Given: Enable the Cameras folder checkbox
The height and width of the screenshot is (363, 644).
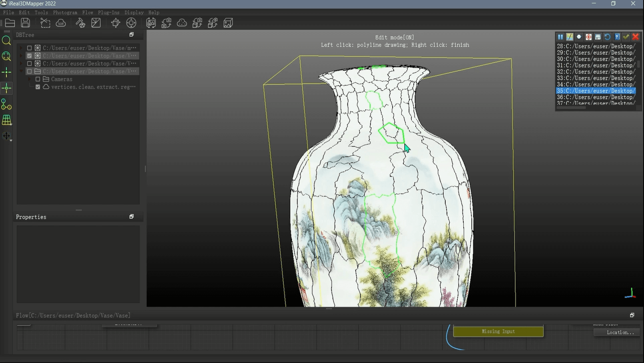Looking at the screenshot, I should 38,79.
